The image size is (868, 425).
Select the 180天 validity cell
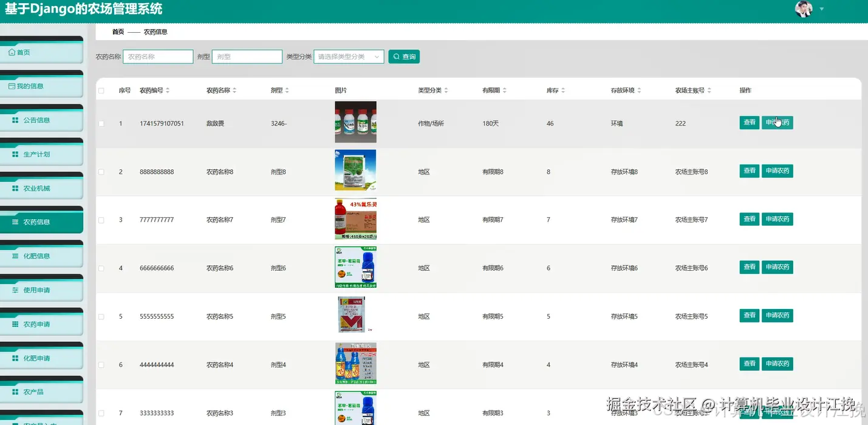[491, 124]
